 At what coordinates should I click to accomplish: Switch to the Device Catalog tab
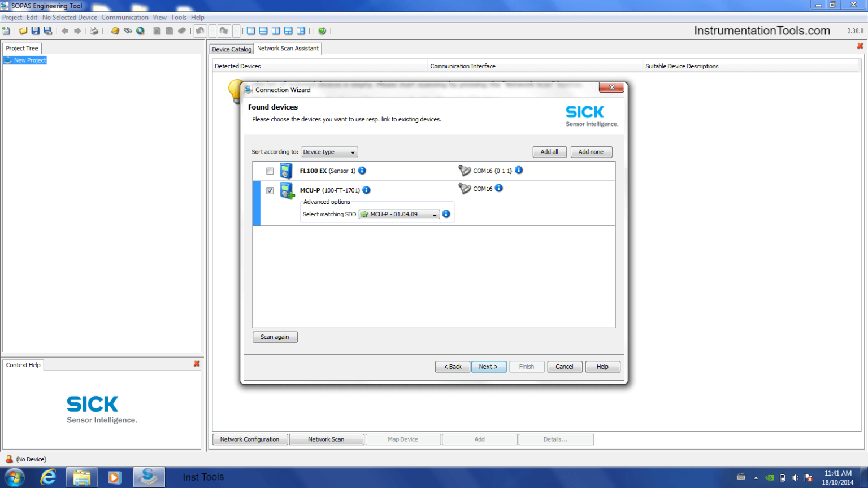tap(232, 49)
